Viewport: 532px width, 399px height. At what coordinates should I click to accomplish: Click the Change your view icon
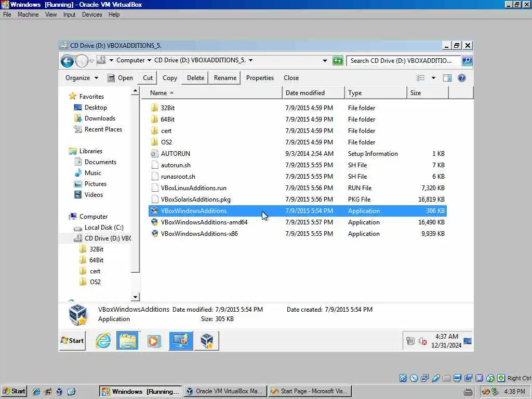point(421,78)
